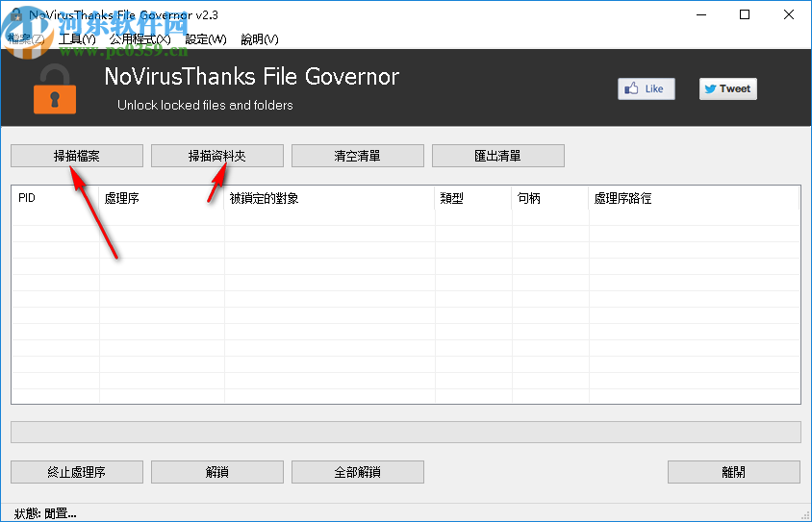Click the orange padlock logo icon

pyautogui.click(x=55, y=89)
